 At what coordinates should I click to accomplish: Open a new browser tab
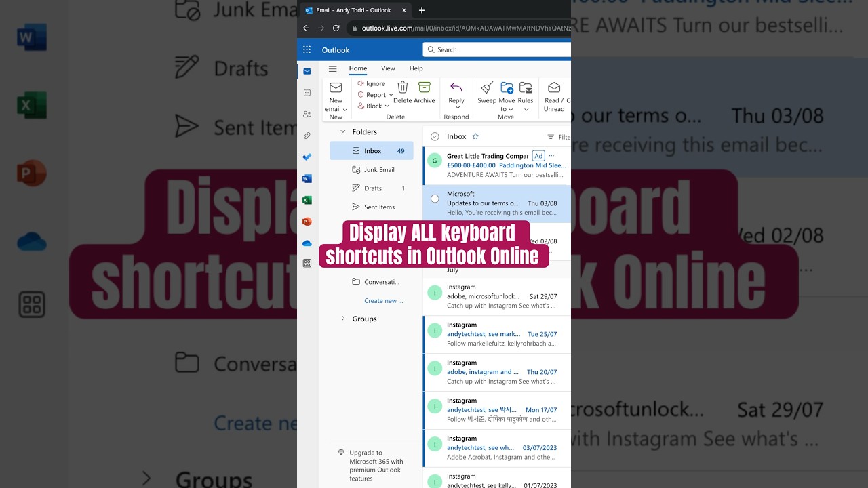coord(422,10)
